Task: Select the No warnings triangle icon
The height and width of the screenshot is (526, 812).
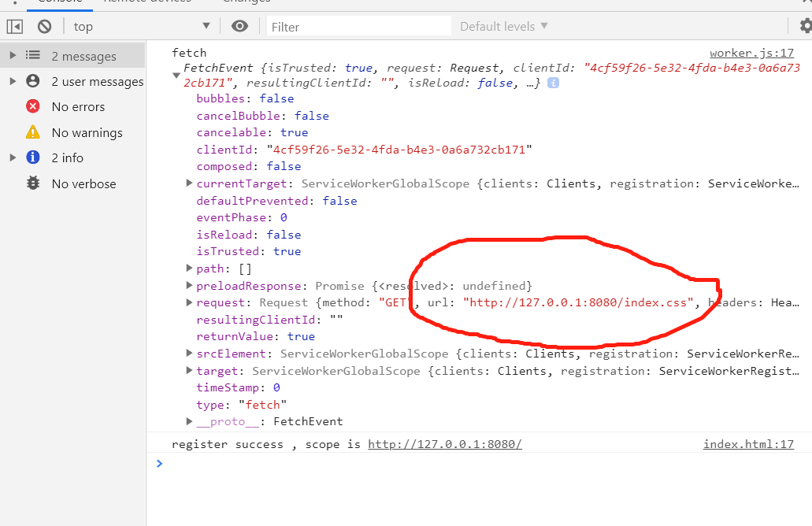Action: [32, 132]
